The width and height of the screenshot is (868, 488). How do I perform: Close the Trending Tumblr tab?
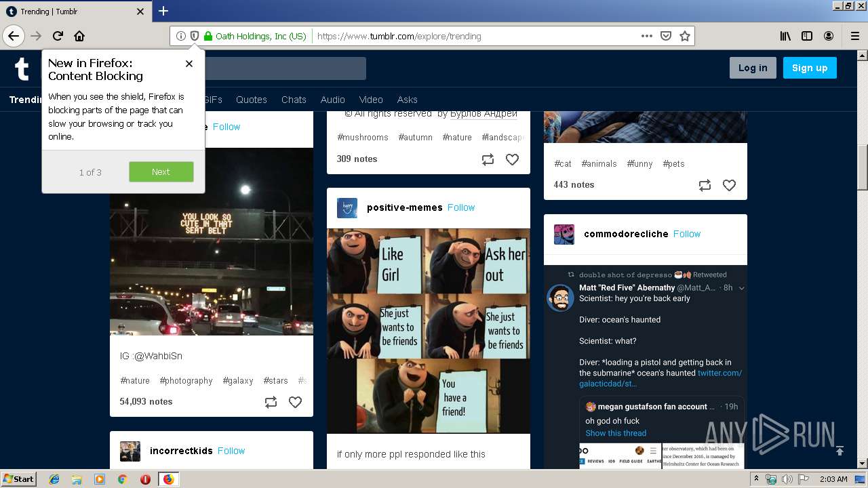pyautogui.click(x=140, y=12)
